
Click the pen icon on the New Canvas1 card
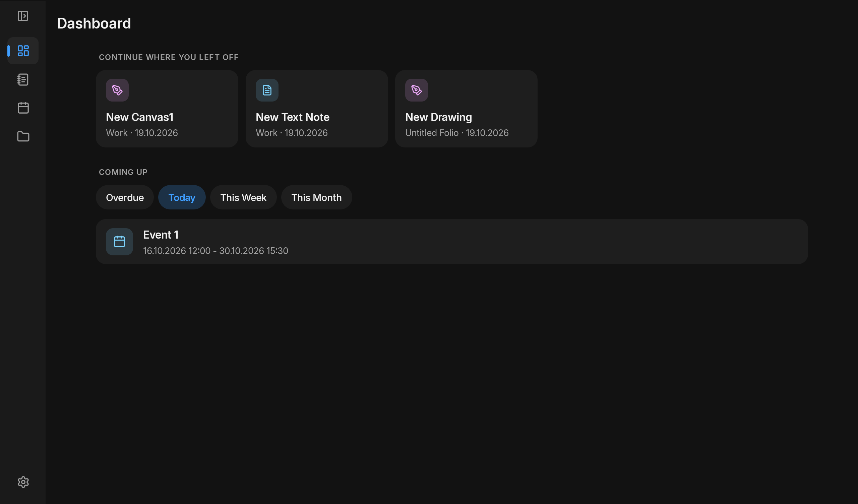pos(117,90)
